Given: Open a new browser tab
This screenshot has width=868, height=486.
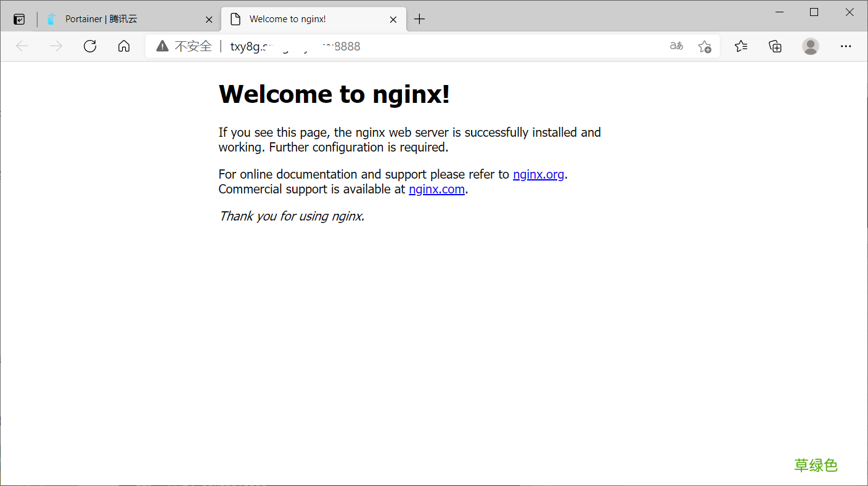Looking at the screenshot, I should (x=419, y=19).
